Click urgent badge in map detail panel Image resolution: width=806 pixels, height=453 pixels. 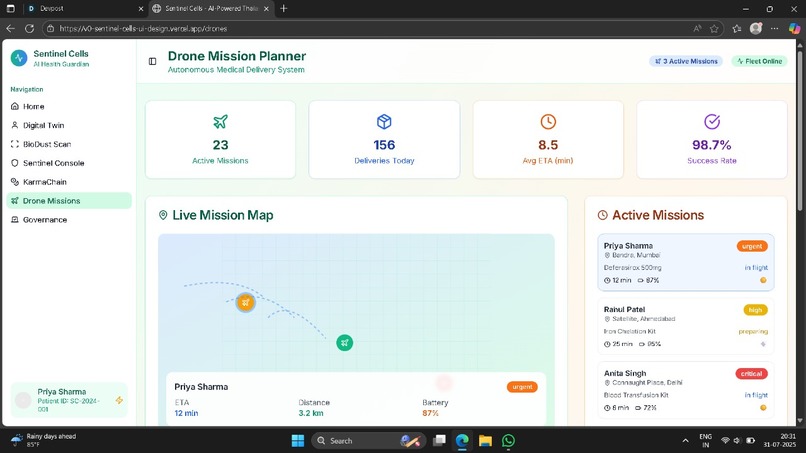click(522, 387)
